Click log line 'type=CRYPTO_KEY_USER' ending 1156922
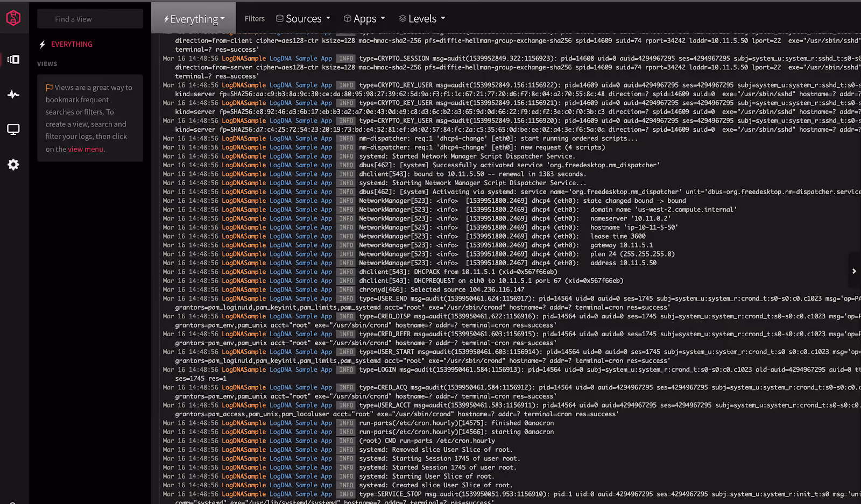This screenshot has width=861, height=504. click(x=511, y=89)
